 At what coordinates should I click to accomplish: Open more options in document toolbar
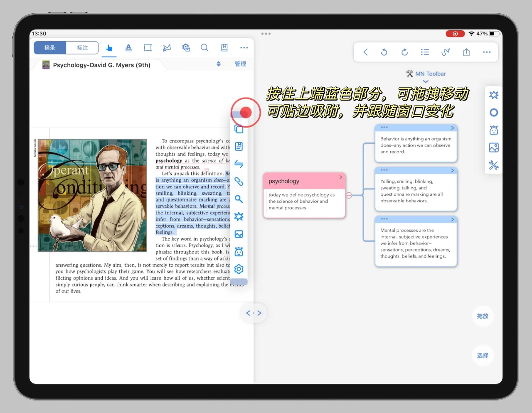tap(244, 48)
